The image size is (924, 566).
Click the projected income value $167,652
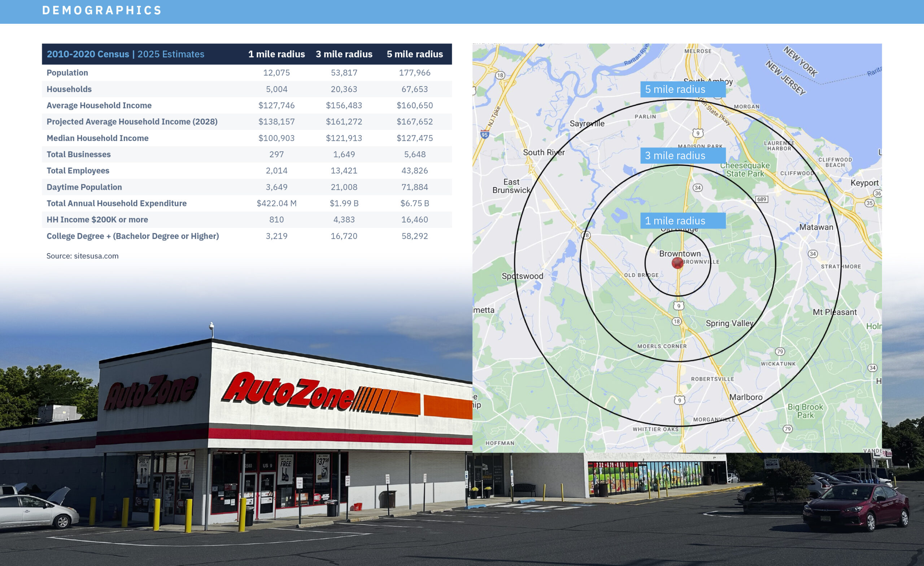(x=415, y=122)
